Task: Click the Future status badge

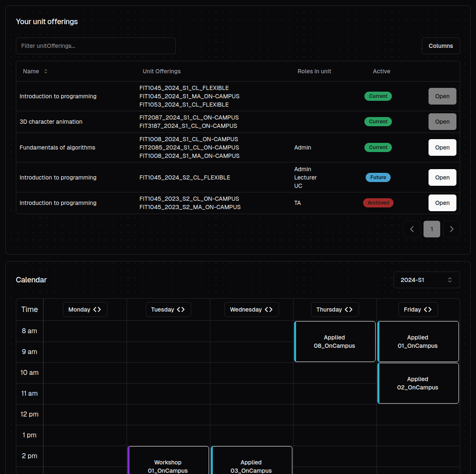Action: point(378,177)
